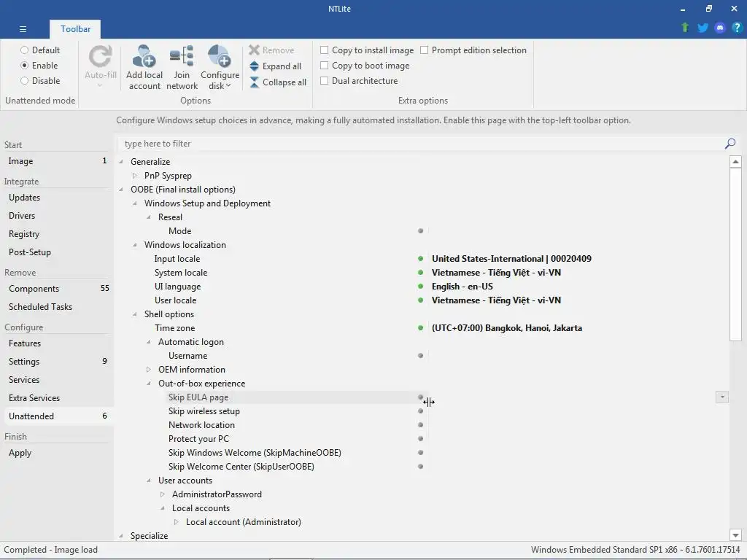Select the Enable unattended mode radio

click(x=24, y=65)
